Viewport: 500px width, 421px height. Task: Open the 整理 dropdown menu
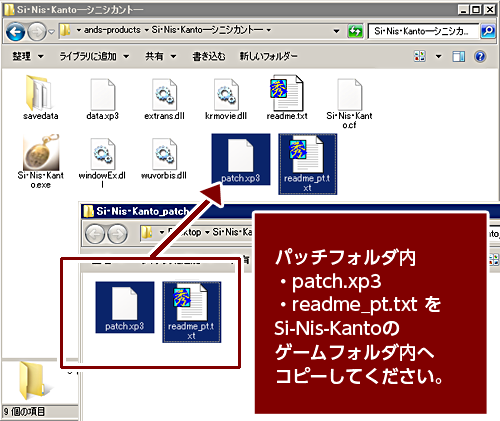tap(28, 56)
